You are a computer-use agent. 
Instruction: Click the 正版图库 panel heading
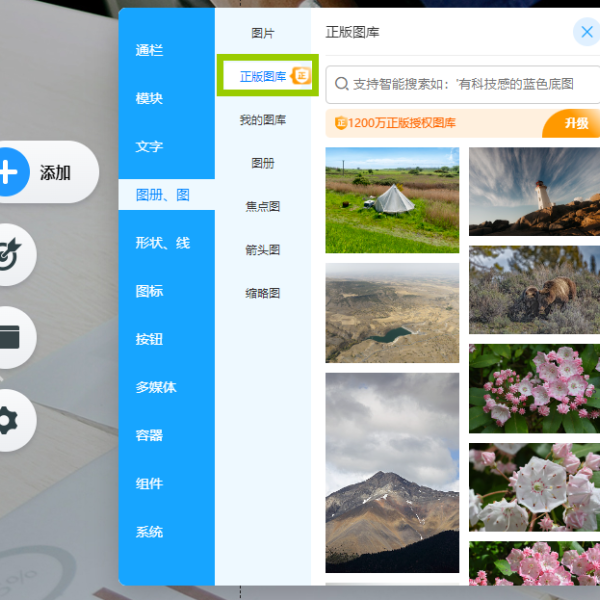(352, 32)
